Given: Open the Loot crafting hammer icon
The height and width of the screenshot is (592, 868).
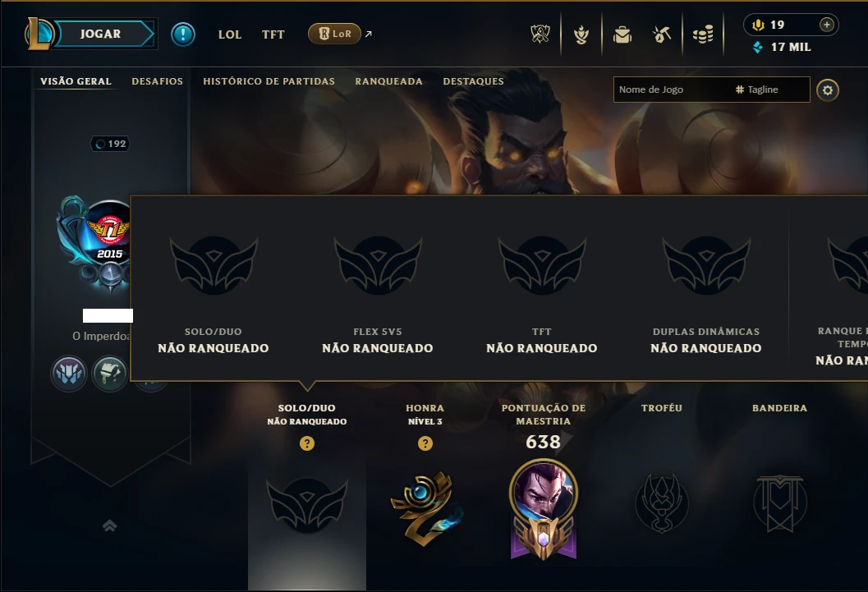Looking at the screenshot, I should (662, 34).
